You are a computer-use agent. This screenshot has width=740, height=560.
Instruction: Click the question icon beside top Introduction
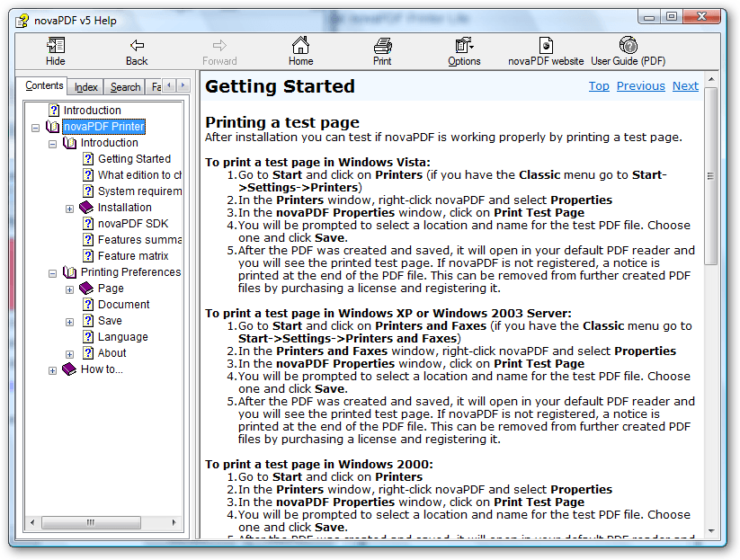tap(54, 110)
